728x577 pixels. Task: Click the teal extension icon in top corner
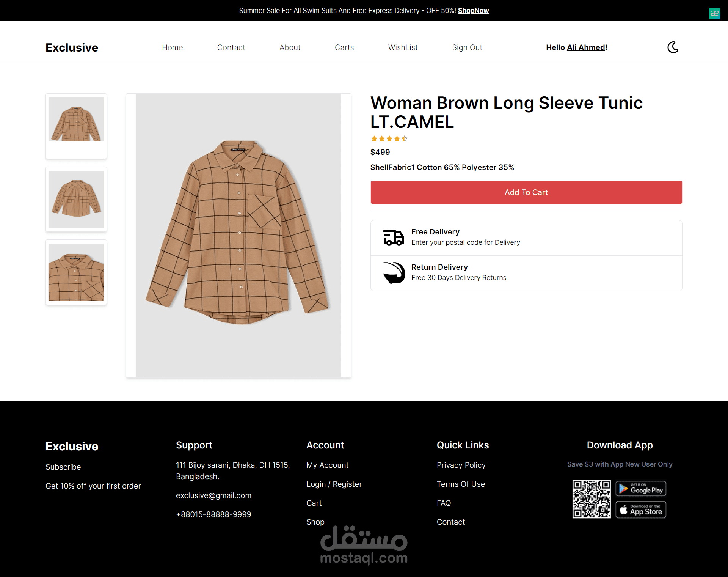pyautogui.click(x=714, y=13)
